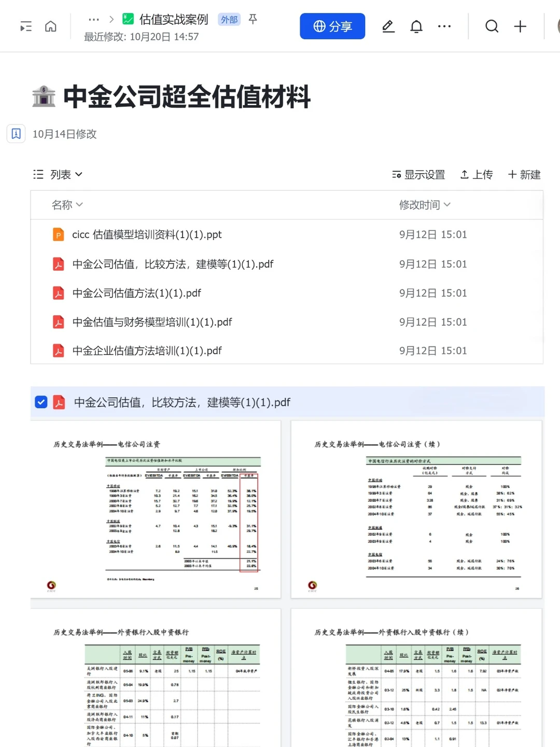Screen dimensions: 560x747
Task: Open the more options ellipsis menu
Action: 444,26
